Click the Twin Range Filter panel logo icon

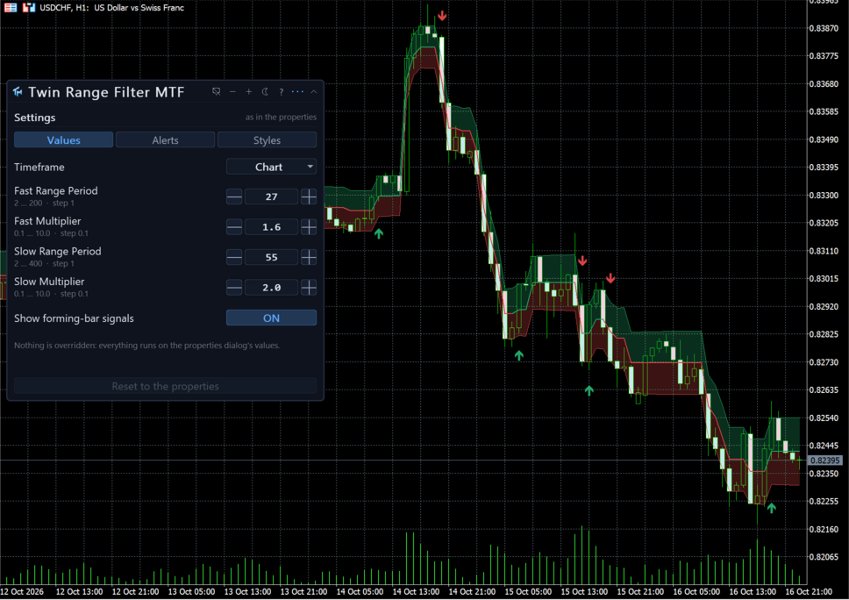coord(18,92)
